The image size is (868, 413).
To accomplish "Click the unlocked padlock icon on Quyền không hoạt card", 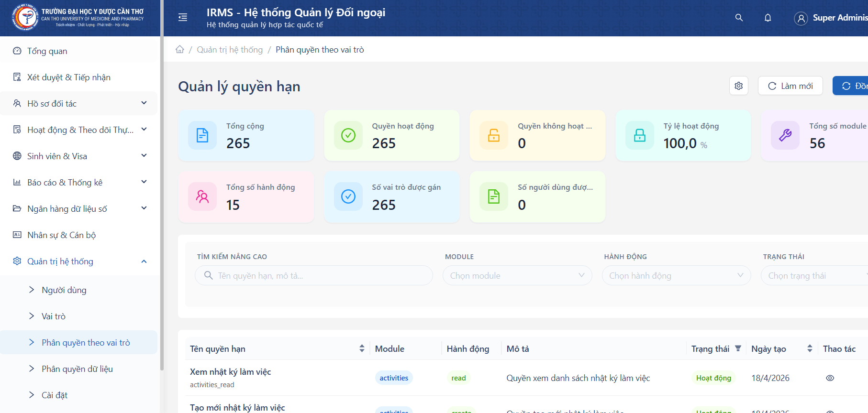I will coord(494,135).
